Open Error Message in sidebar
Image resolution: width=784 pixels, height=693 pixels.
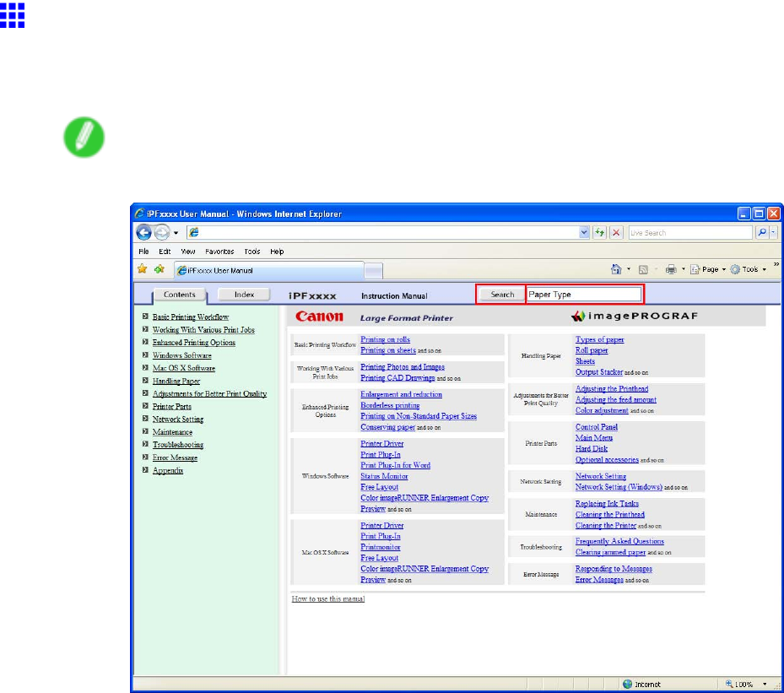(x=175, y=457)
